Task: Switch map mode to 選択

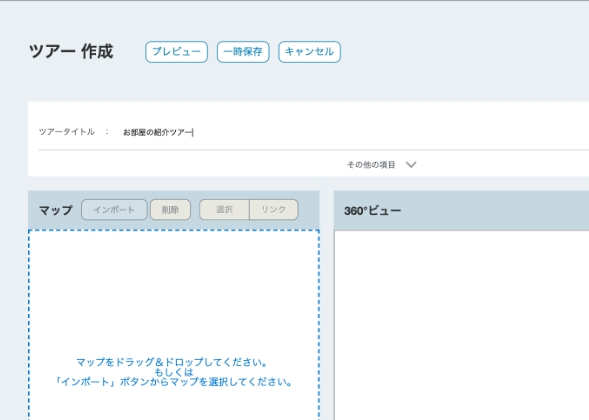Action: (x=224, y=210)
